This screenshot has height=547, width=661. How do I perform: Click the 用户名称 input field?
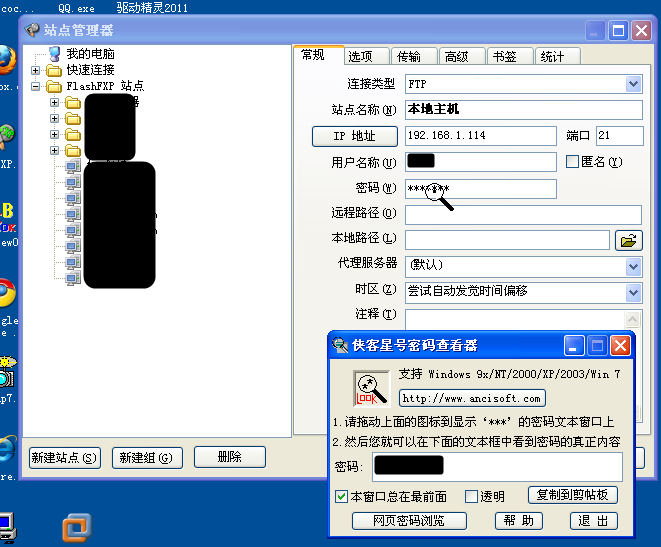[x=481, y=162]
